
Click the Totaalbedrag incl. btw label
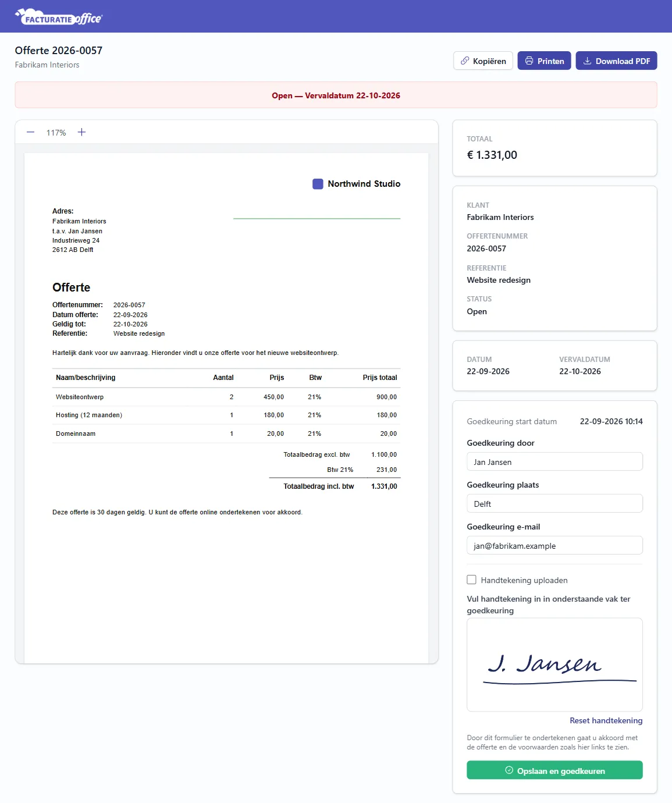coord(318,486)
